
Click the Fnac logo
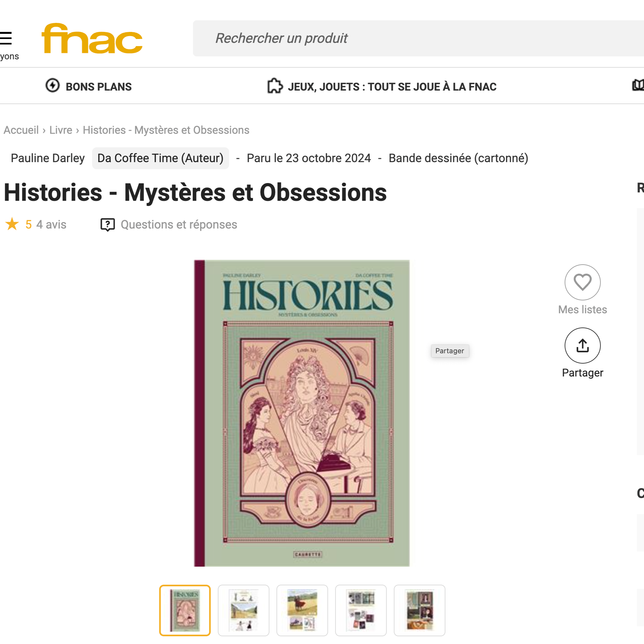click(x=92, y=38)
